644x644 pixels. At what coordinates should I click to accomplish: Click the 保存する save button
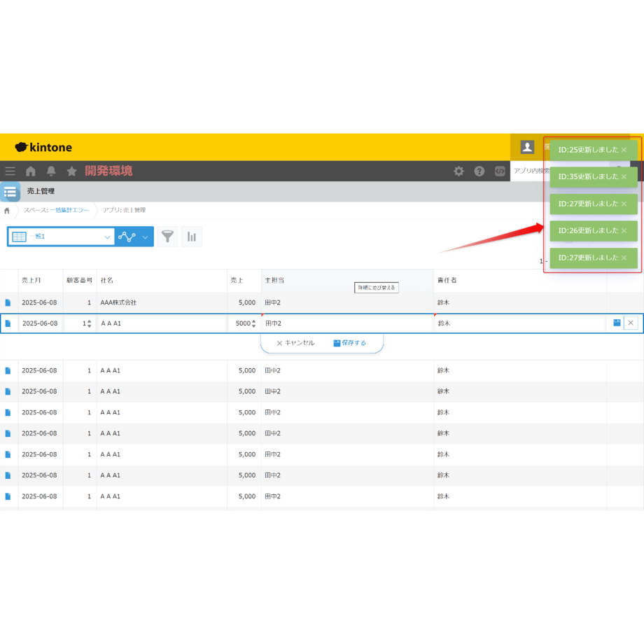pos(349,343)
